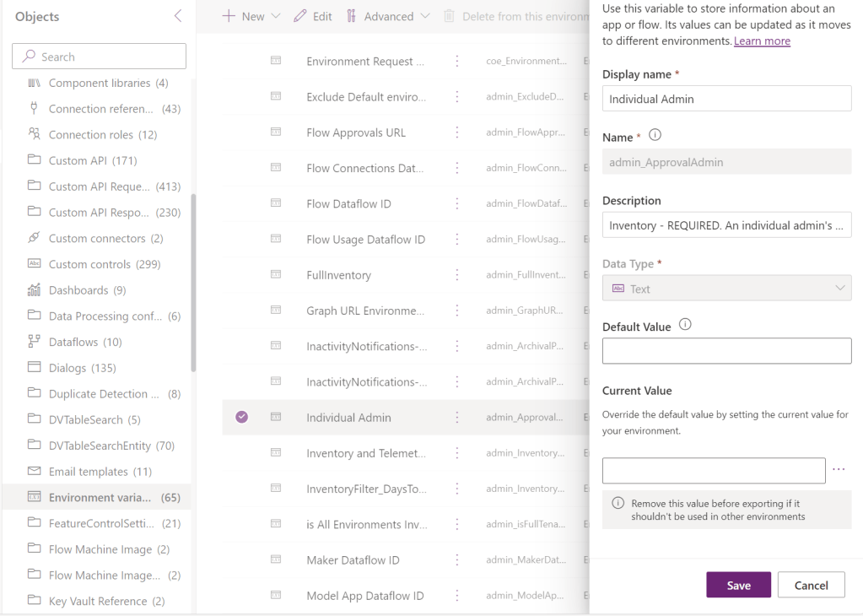
Task: Collapse the Objects panel with the chevron
Action: (177, 16)
